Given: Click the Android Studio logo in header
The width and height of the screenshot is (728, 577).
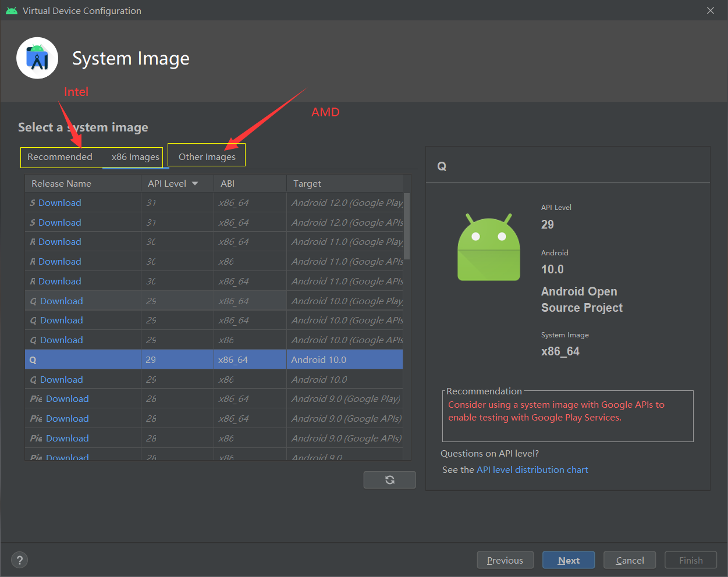Looking at the screenshot, I should coord(37,58).
